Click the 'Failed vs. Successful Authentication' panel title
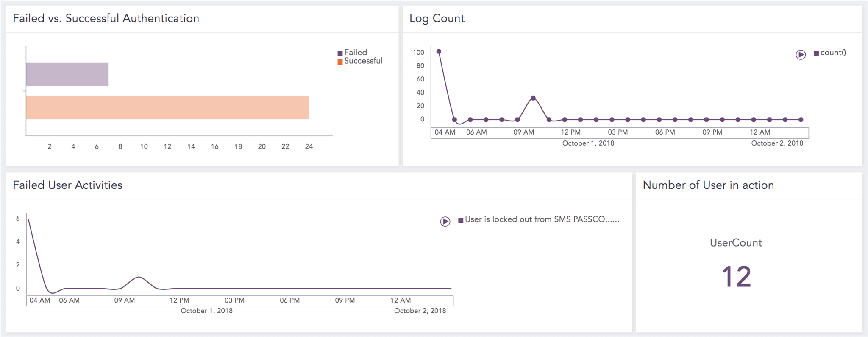 click(106, 18)
